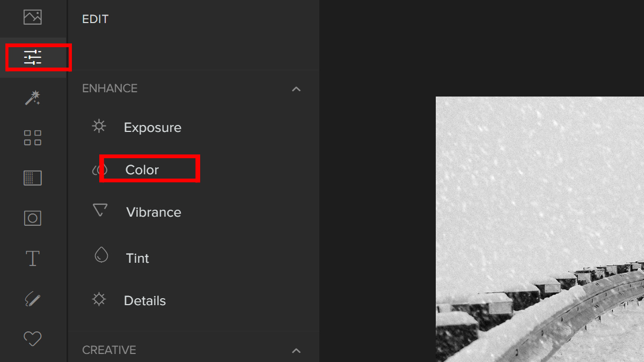This screenshot has width=644, height=362.
Task: Click the Exposure sun icon
Action: coord(99,126)
